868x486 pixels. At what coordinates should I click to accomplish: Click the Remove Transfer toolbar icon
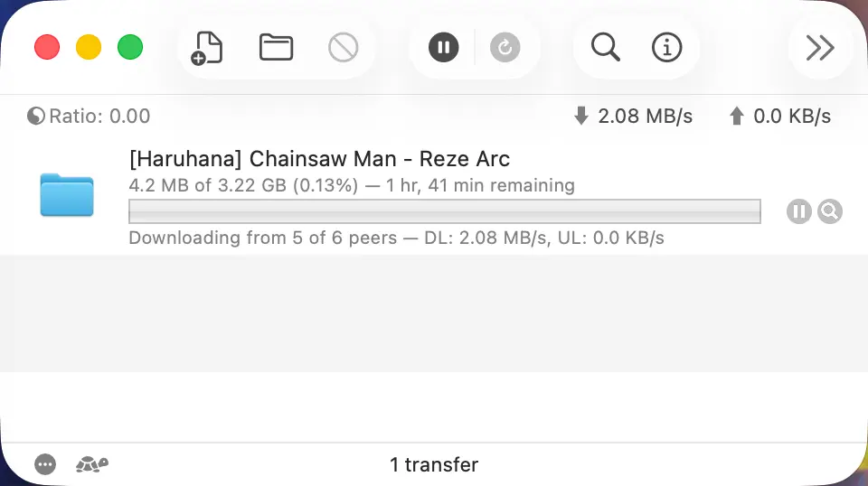[344, 47]
